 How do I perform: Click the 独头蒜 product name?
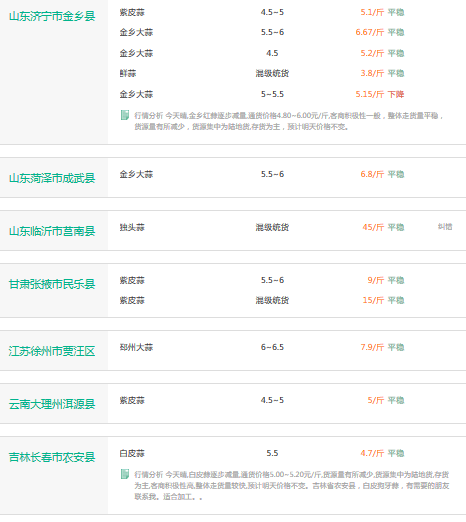click(132, 227)
